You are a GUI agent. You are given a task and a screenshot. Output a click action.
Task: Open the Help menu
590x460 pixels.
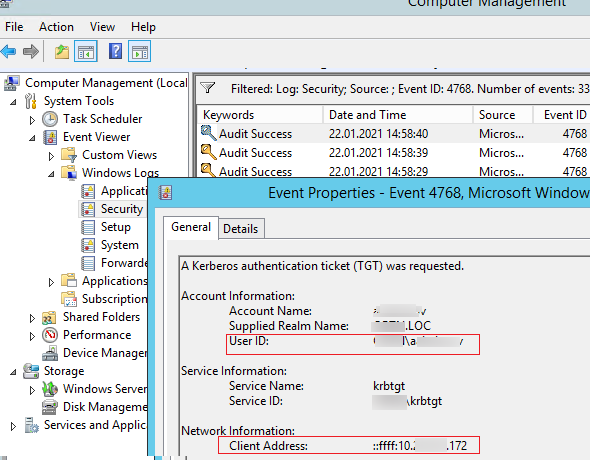(x=143, y=27)
